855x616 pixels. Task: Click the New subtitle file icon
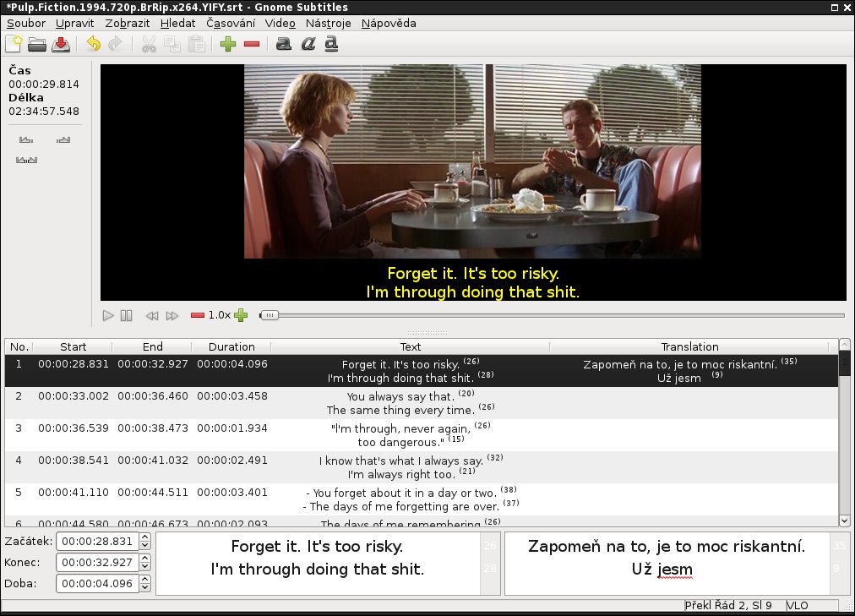tap(14, 45)
